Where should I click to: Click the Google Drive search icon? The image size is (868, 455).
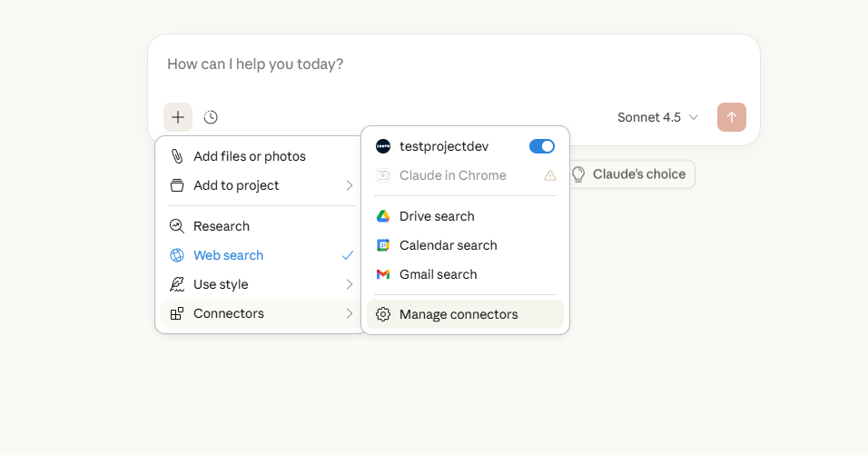383,216
